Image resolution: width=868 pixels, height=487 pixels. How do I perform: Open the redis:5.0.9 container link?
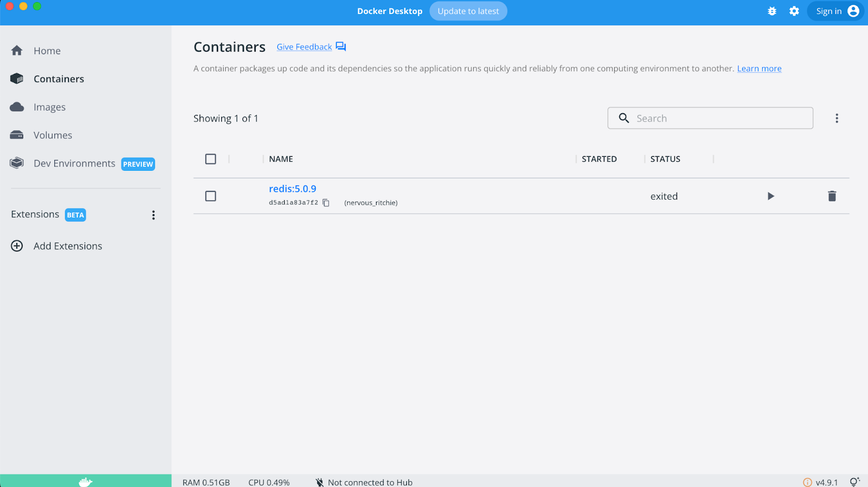pyautogui.click(x=292, y=189)
